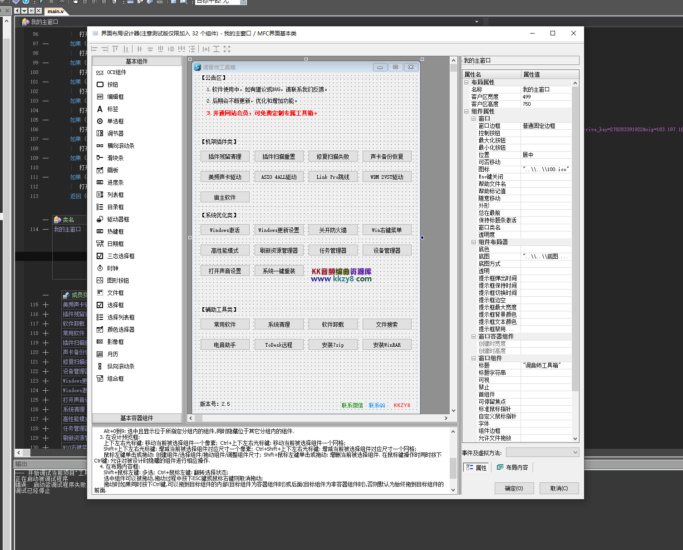Select the OCX组件 component in palette
Viewport: 683px width, 550px height.
pyautogui.click(x=118, y=73)
